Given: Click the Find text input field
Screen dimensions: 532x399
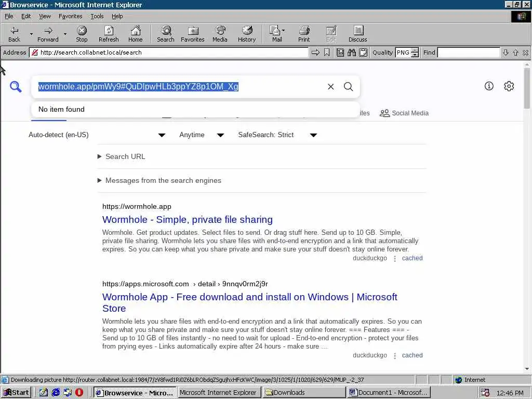Looking at the screenshot, I should click(x=469, y=52).
